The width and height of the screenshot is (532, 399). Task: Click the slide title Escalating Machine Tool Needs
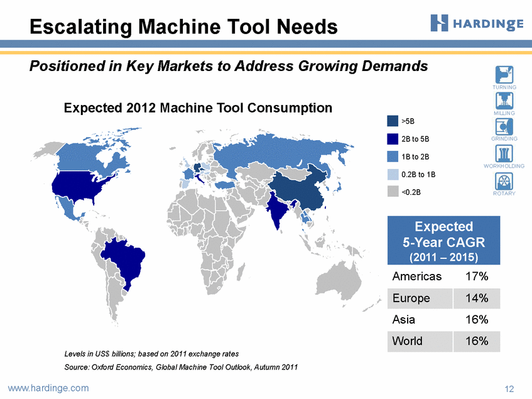(x=183, y=26)
